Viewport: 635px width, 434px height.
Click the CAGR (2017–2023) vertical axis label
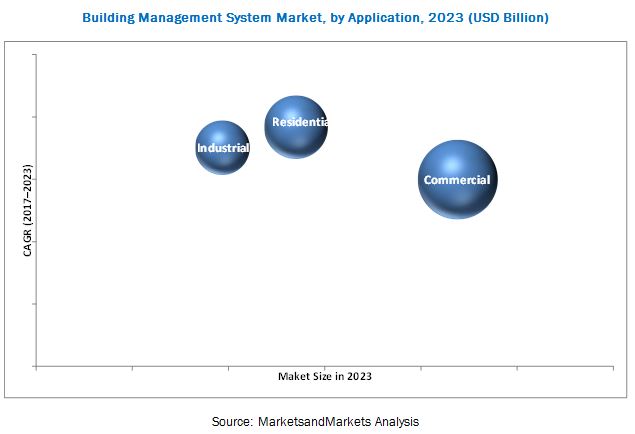28,212
